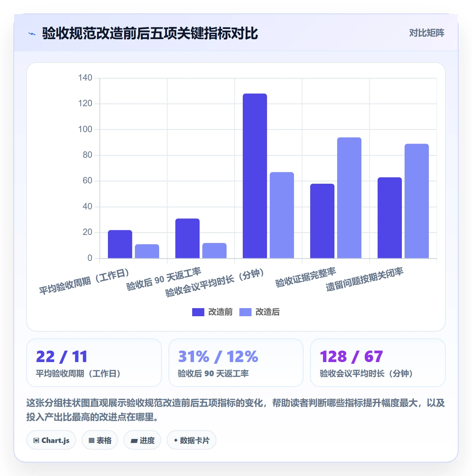The height and width of the screenshot is (476, 472).
Task: Click the 验收会议平均时长（分钟） axis label
Action: (x=215, y=283)
